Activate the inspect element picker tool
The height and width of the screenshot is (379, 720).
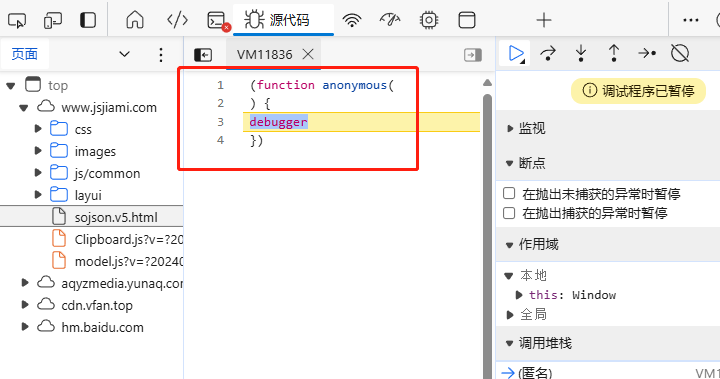coord(17,20)
